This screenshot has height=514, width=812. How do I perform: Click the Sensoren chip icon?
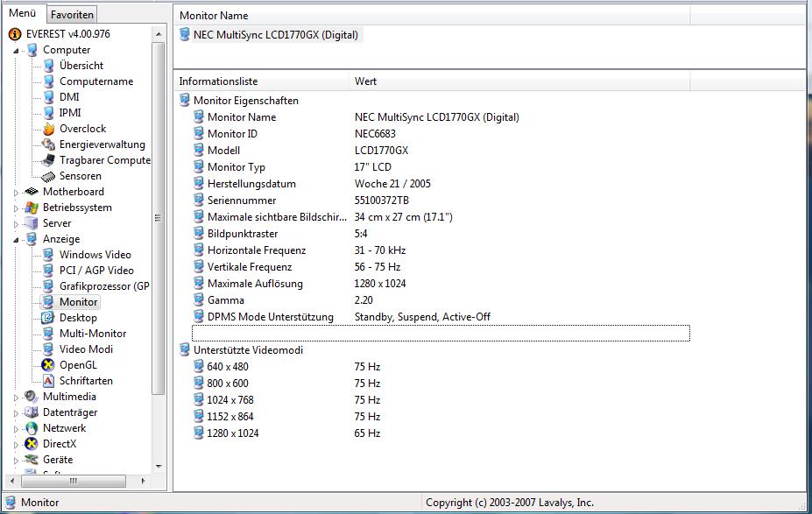tap(48, 177)
